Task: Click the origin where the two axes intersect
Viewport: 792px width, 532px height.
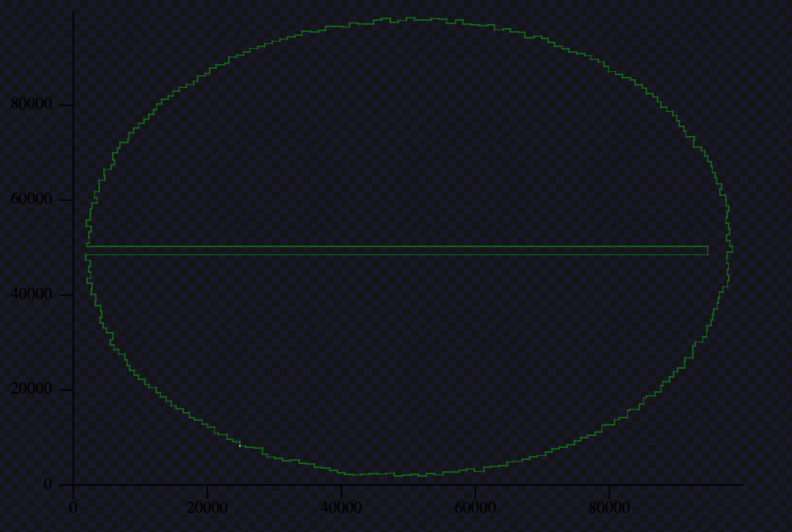Action: [x=74, y=484]
